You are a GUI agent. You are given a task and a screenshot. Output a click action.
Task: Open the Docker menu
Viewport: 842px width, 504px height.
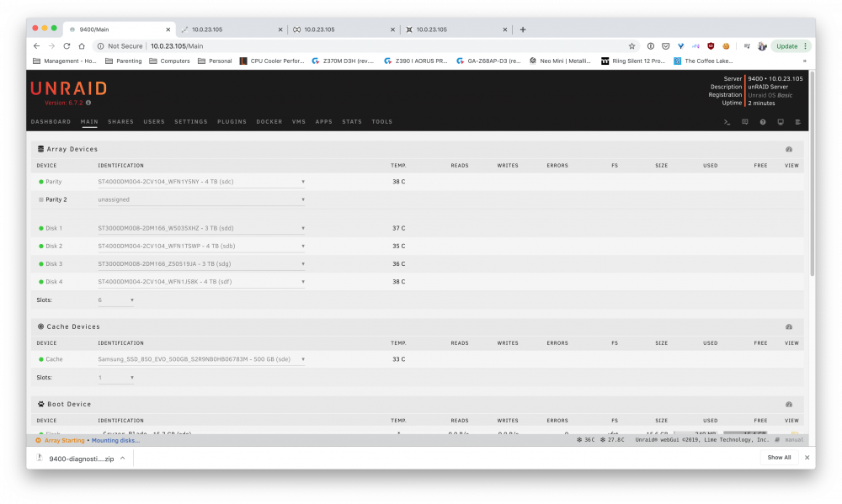click(269, 122)
